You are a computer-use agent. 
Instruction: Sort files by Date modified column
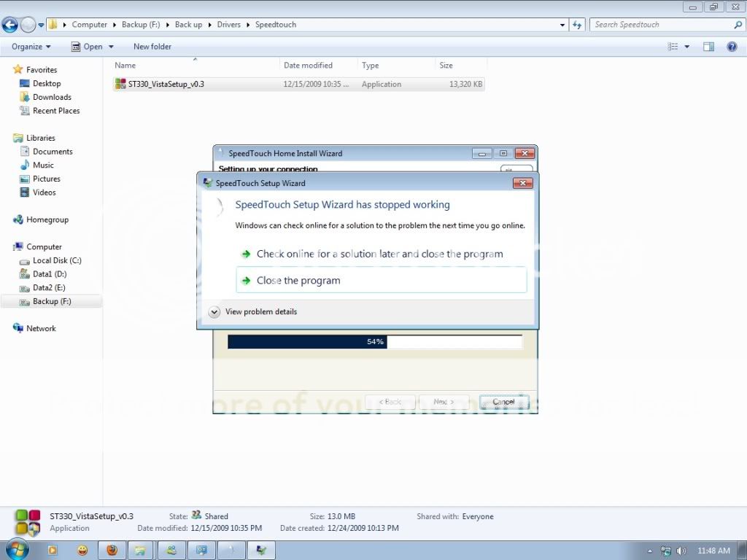coord(308,66)
